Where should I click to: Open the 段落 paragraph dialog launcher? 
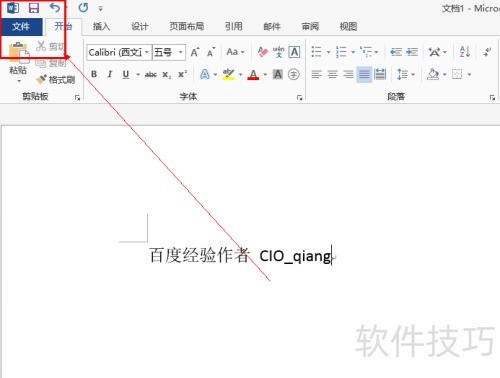tap(492, 97)
